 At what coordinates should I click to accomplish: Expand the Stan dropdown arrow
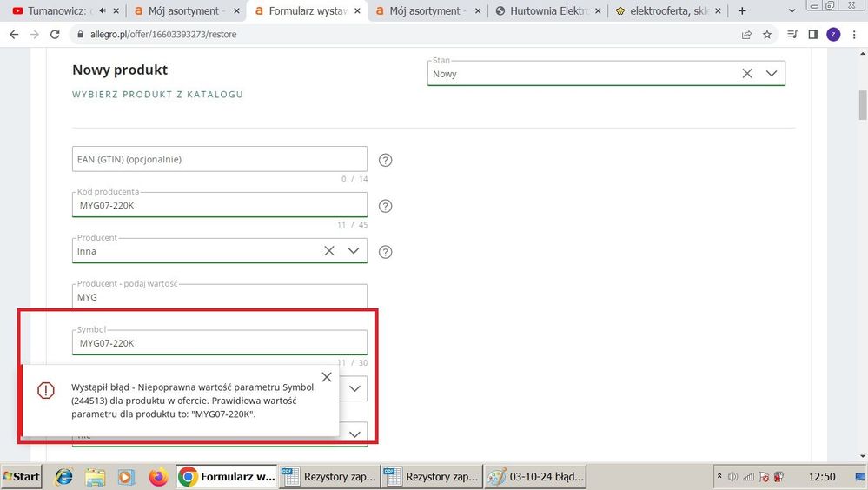772,74
